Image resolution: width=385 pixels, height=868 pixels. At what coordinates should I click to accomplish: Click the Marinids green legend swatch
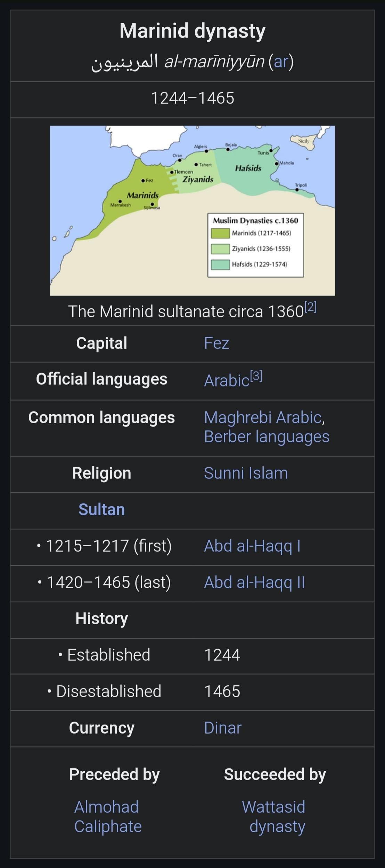point(220,233)
